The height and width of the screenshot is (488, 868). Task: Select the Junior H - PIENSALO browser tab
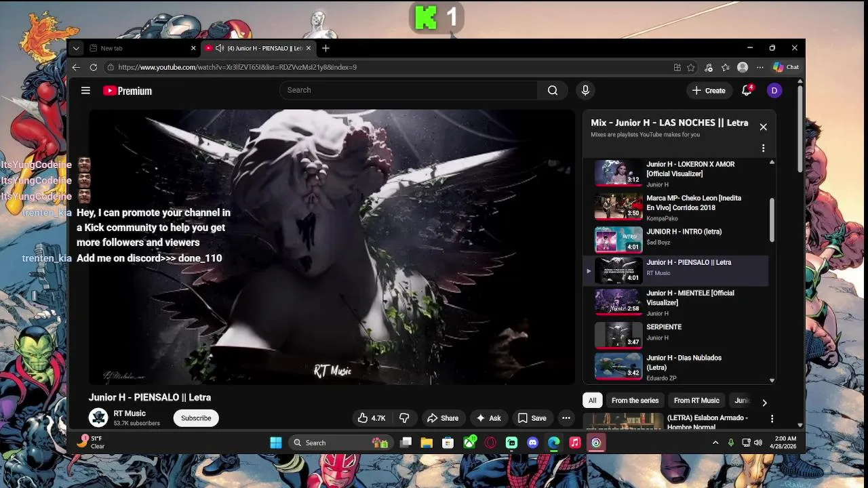[258, 48]
